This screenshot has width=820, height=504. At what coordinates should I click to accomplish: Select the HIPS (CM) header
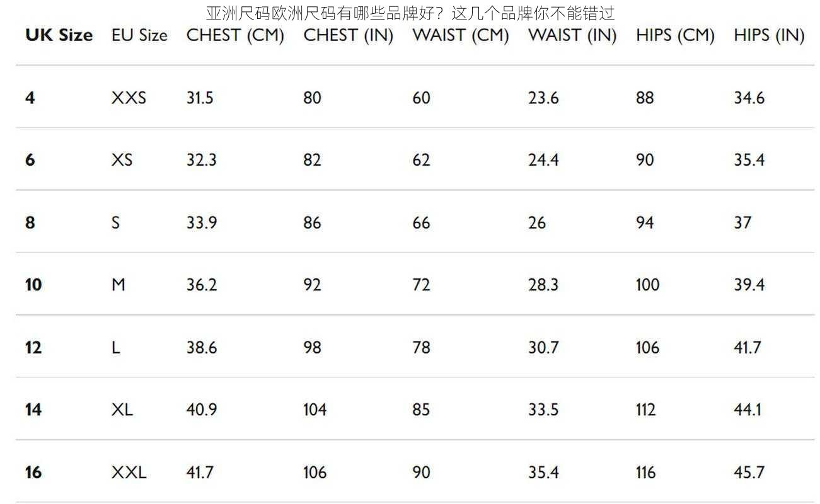coord(675,35)
